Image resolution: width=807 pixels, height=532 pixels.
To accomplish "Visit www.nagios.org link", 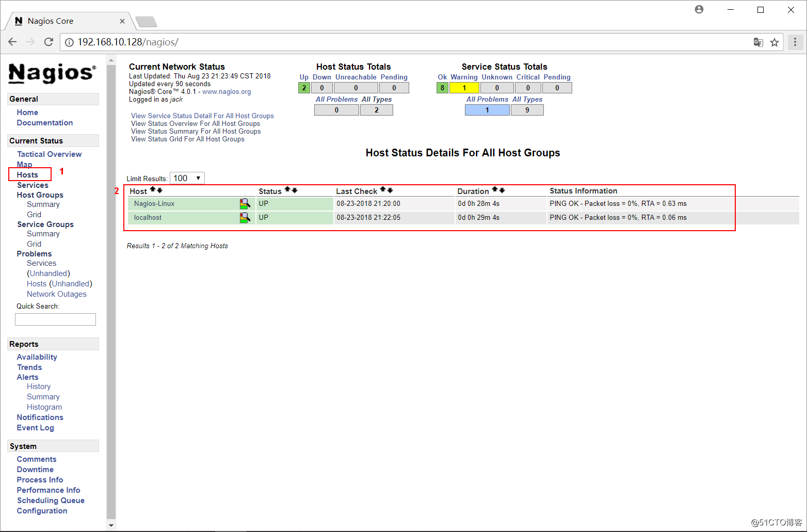I will tap(227, 92).
